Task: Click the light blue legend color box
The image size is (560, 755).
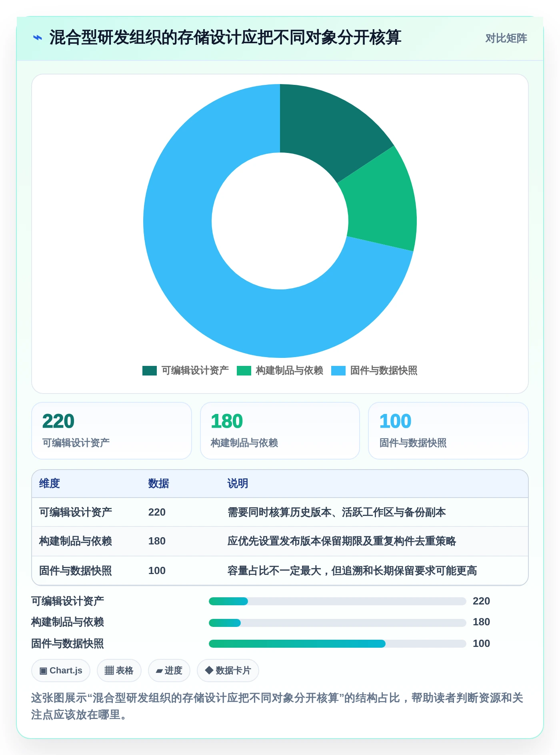Action: pyautogui.click(x=338, y=371)
